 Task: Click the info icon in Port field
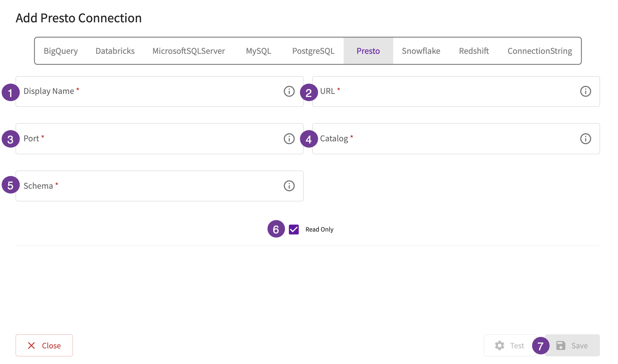click(x=289, y=139)
